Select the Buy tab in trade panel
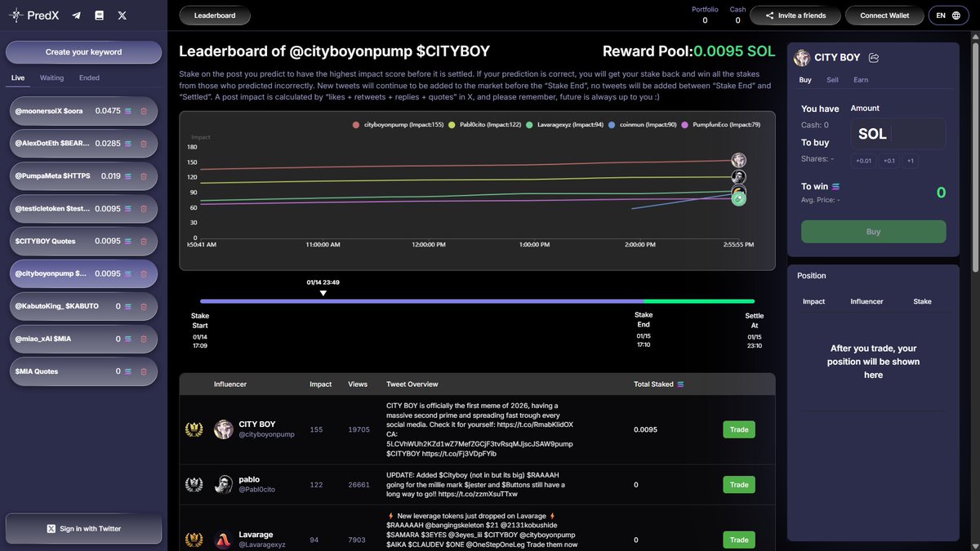 [x=805, y=80]
